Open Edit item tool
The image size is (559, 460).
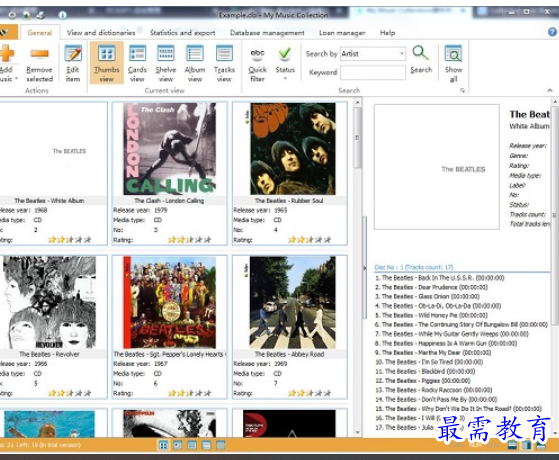73,64
